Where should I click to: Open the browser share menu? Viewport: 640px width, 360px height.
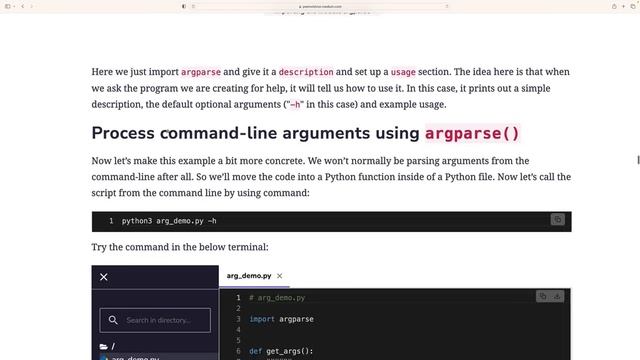(614, 6)
